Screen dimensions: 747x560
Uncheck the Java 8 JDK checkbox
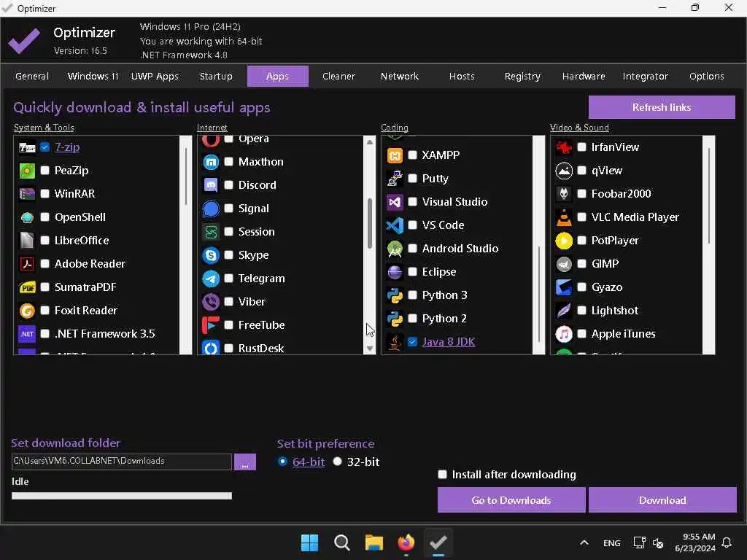click(413, 342)
